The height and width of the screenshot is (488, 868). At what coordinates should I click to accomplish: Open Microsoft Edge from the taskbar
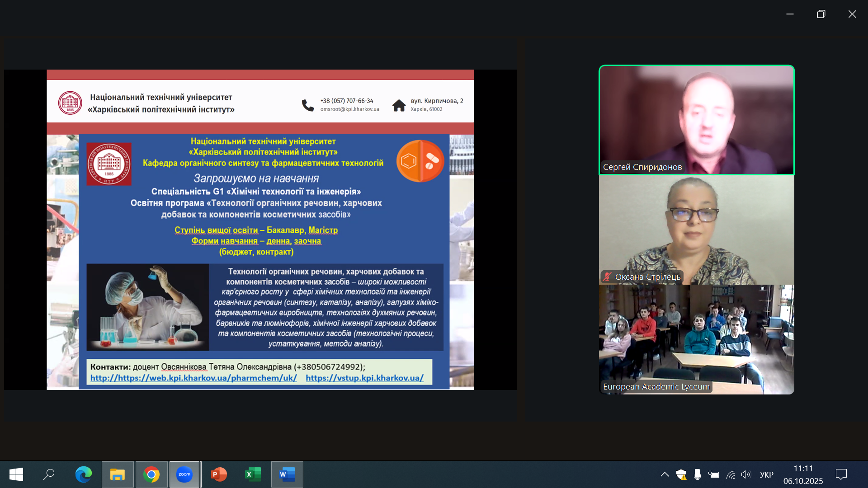84,474
